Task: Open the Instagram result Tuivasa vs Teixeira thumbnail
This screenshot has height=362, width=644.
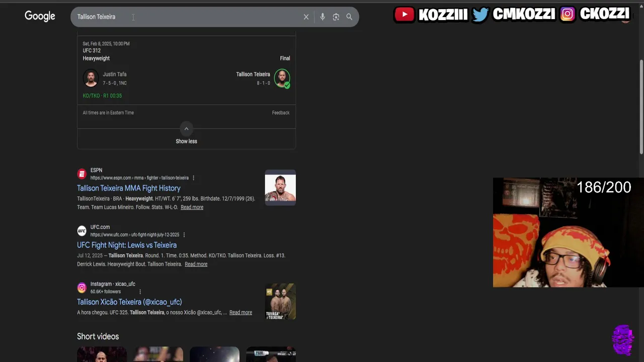Action: (280, 302)
